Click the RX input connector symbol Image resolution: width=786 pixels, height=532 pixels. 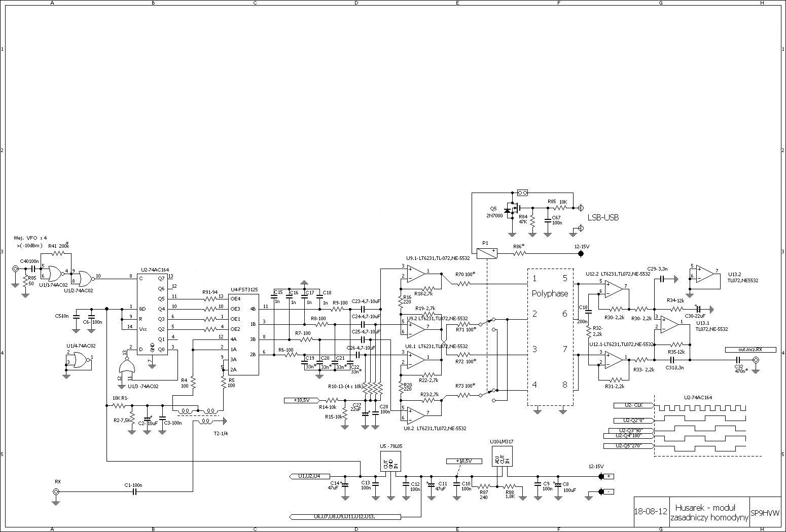[57, 491]
